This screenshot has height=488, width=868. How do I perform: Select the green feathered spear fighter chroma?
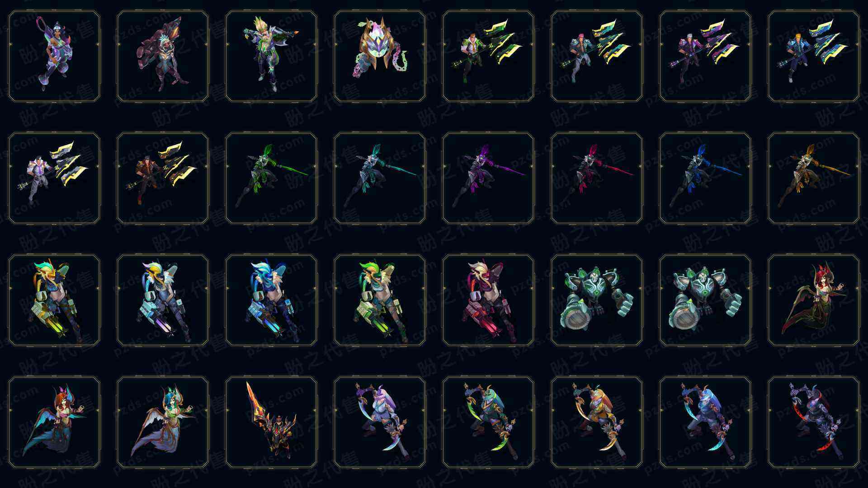[271, 178]
